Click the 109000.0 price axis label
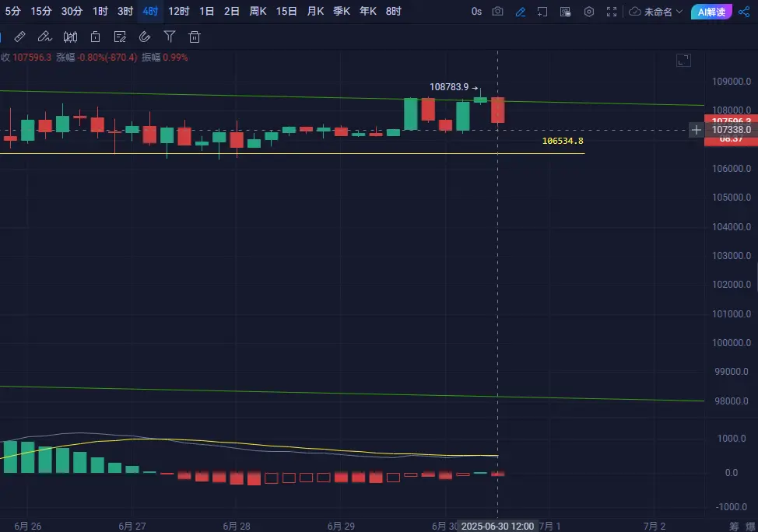 (732, 81)
